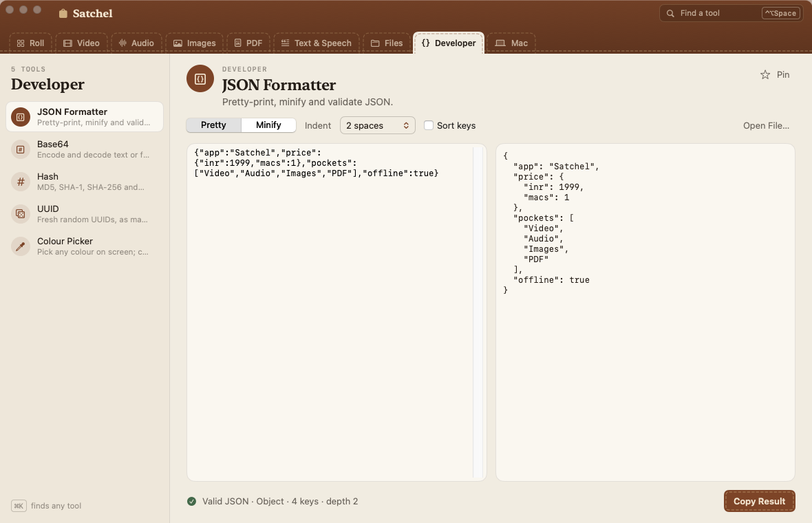Viewport: 812px width, 523px height.
Task: Click the Mac tab laptop icon
Action: tap(500, 43)
